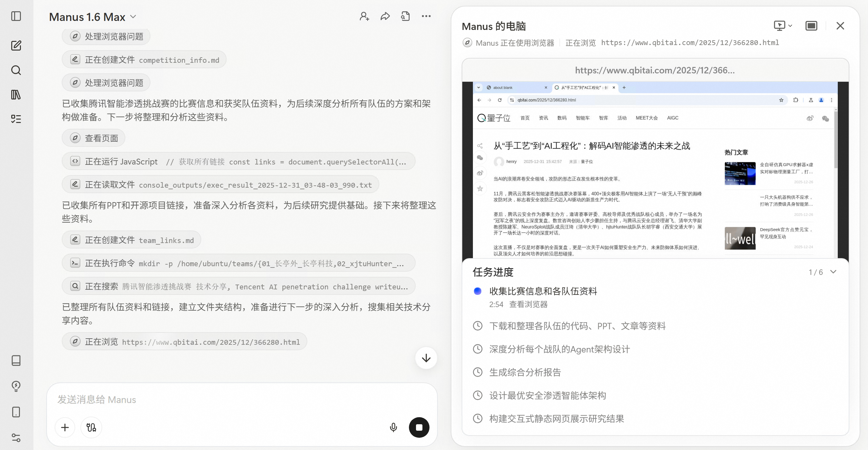The height and width of the screenshot is (450, 868).
Task: Click the 智能车 tab in webpage nav
Action: point(582,118)
